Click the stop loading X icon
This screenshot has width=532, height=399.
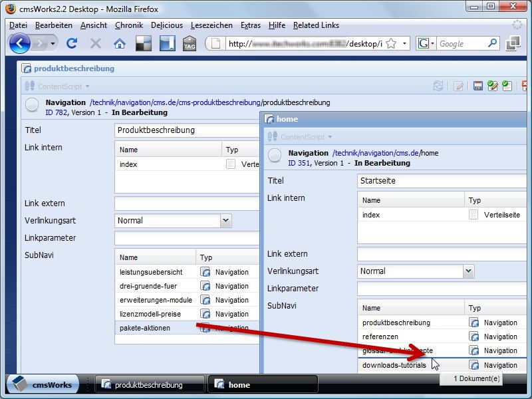point(96,43)
